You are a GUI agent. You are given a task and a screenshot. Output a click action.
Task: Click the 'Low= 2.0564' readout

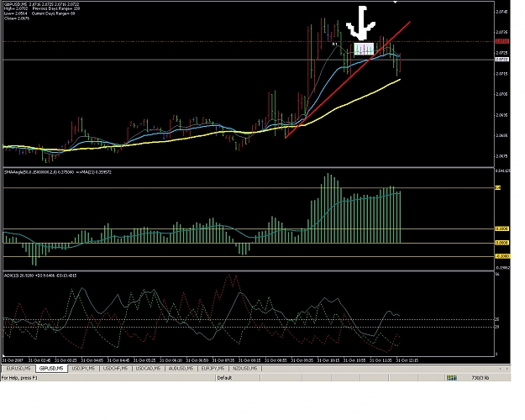[15, 13]
